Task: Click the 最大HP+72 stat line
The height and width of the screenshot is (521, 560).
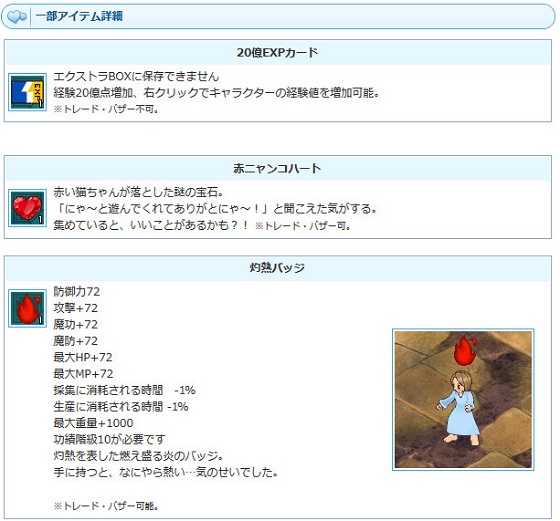Action: [x=83, y=357]
